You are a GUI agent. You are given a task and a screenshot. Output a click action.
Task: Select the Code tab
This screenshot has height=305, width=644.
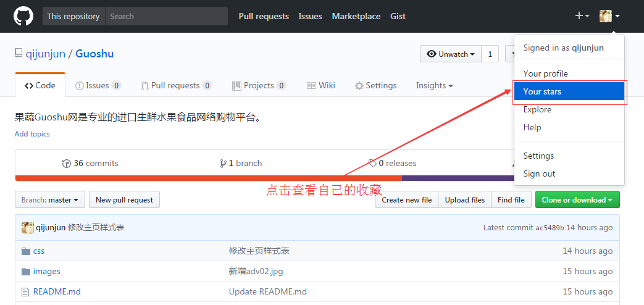point(40,85)
